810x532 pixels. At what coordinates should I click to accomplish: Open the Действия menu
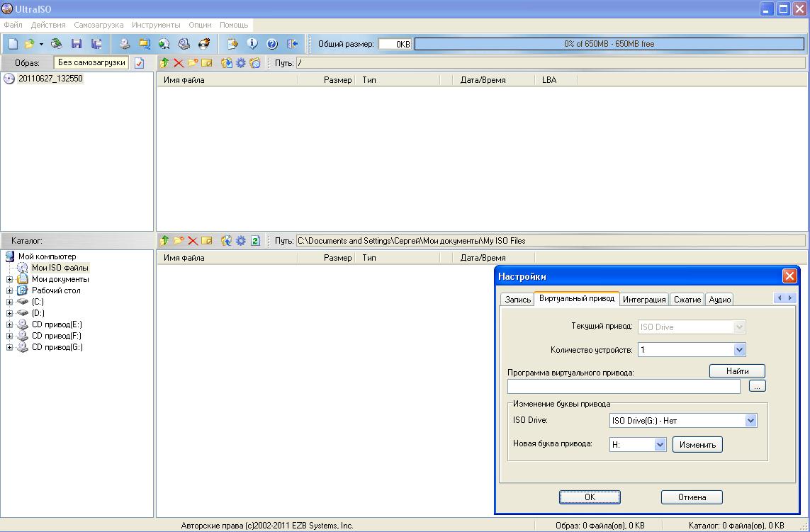pos(48,25)
